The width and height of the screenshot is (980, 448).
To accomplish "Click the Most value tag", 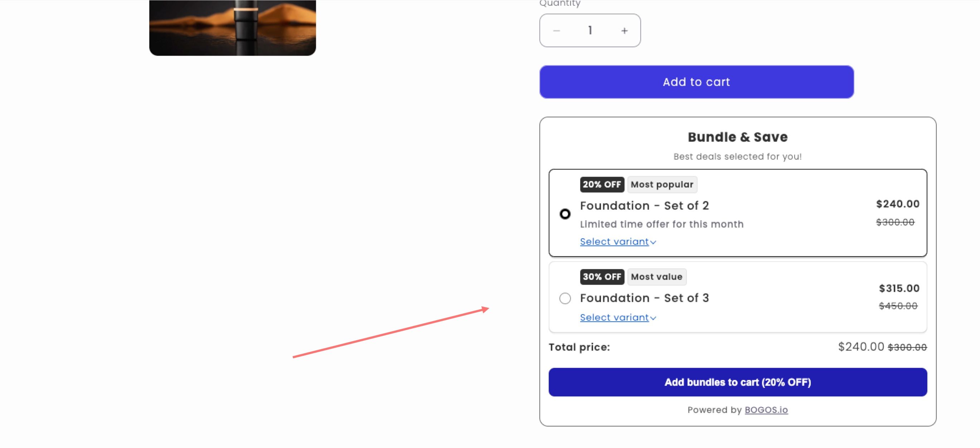I will [x=656, y=277].
